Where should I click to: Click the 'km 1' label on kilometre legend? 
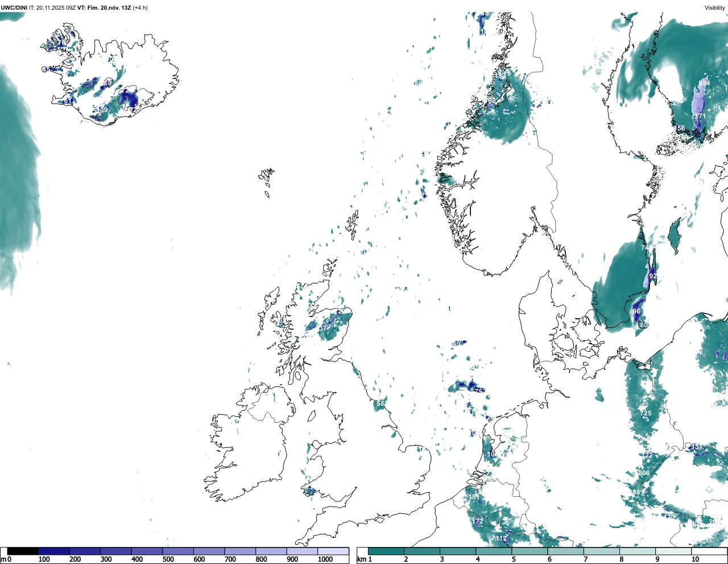click(365, 559)
